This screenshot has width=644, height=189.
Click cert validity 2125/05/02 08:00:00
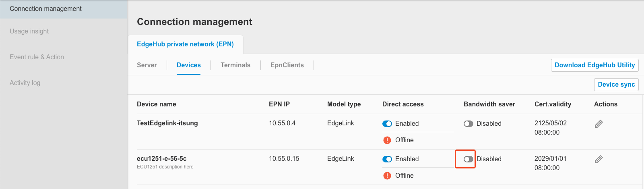551,128
